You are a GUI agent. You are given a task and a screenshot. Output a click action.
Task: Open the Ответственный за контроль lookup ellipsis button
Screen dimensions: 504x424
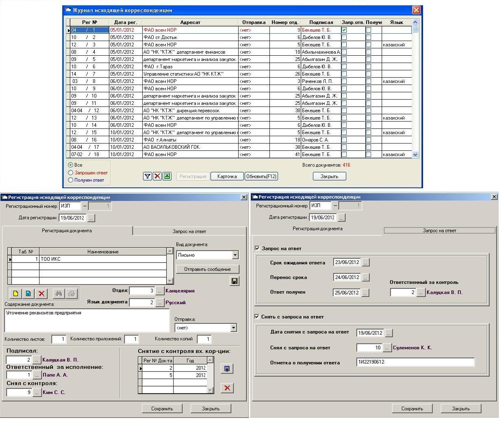point(421,292)
